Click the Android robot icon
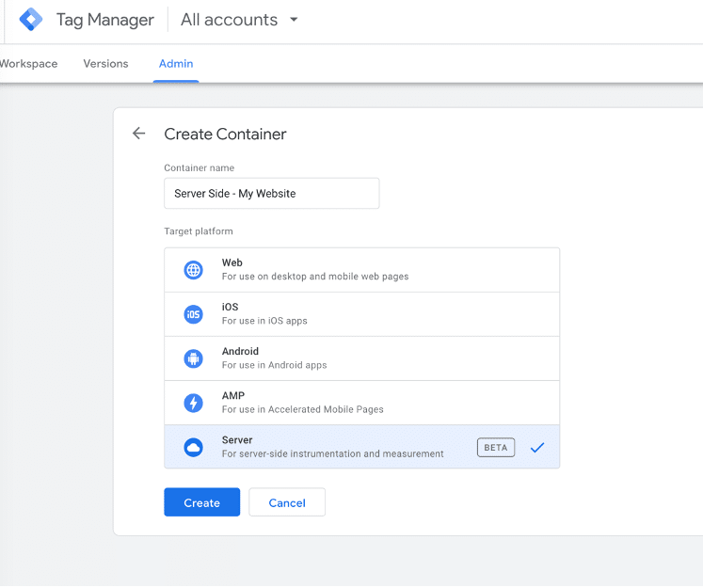Viewport: 703px width, 588px height. pos(193,358)
